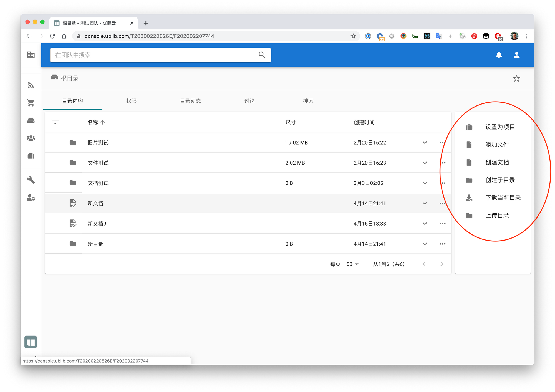Open the per-page 50 dropdown

point(352,264)
